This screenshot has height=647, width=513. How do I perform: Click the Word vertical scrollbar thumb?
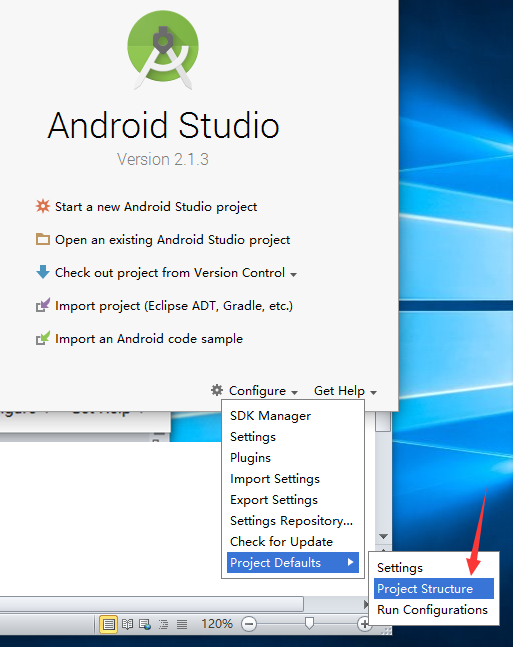(383, 421)
